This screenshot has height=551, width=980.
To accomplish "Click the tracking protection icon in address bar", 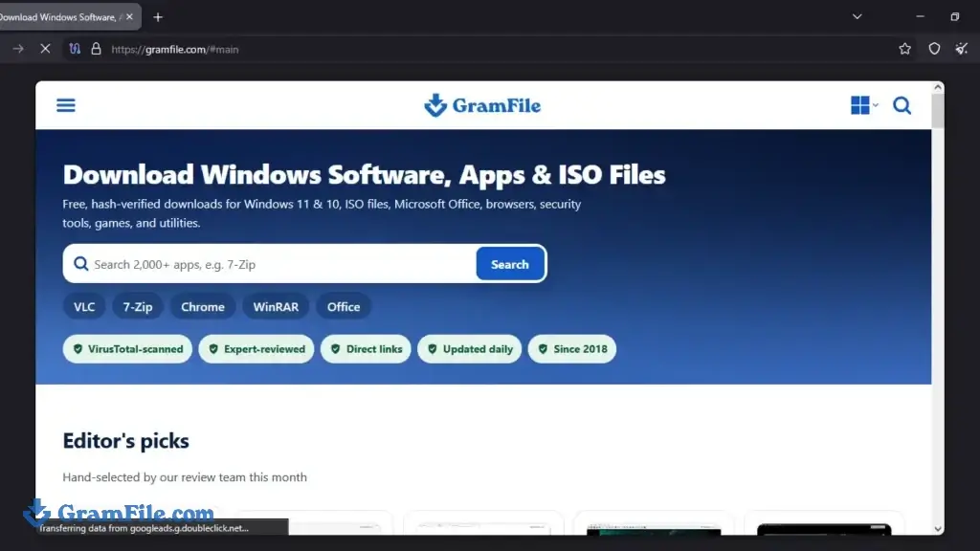I will click(x=75, y=49).
